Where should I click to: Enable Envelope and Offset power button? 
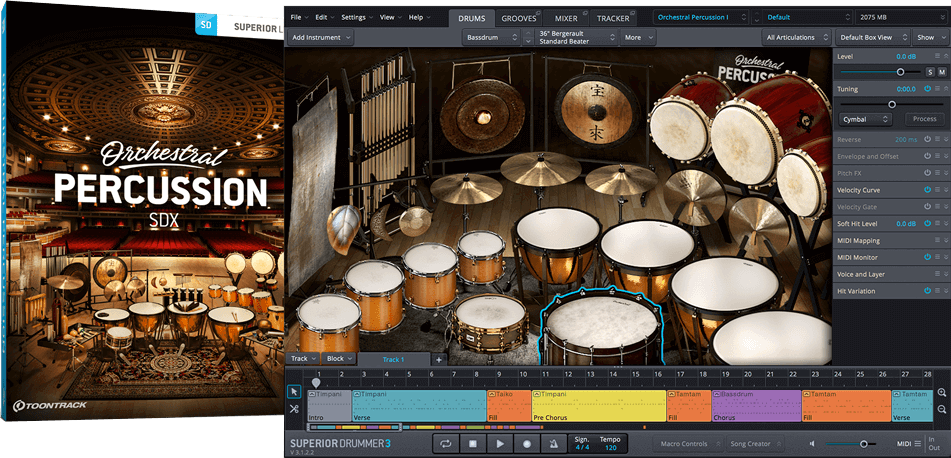pyautogui.click(x=927, y=157)
